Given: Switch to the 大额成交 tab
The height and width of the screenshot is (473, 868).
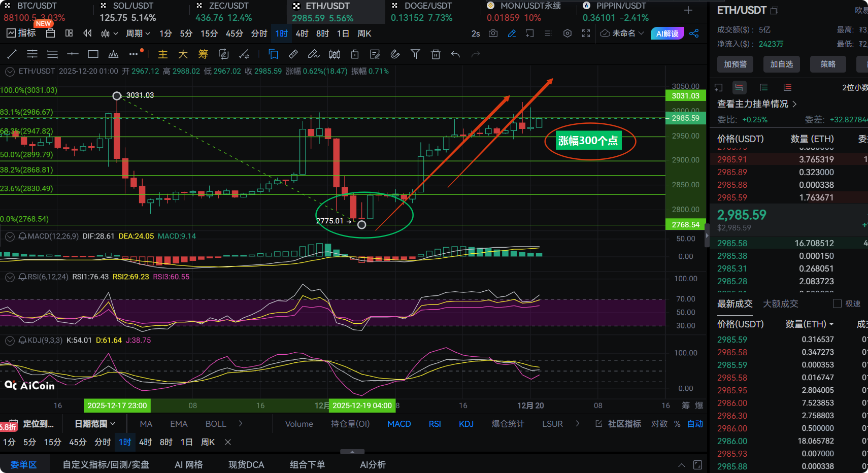Looking at the screenshot, I should (x=780, y=303).
